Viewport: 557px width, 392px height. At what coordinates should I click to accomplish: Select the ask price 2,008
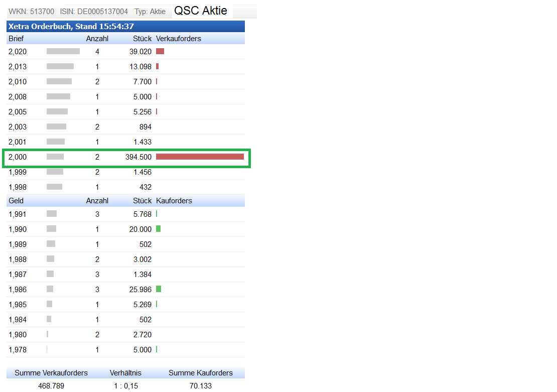pyautogui.click(x=18, y=97)
